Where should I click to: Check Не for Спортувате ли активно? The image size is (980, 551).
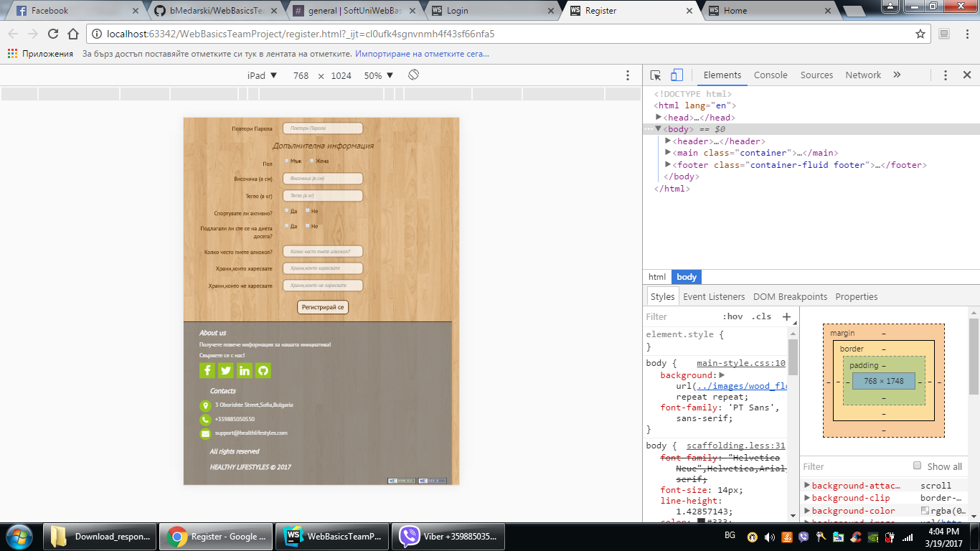pyautogui.click(x=308, y=211)
